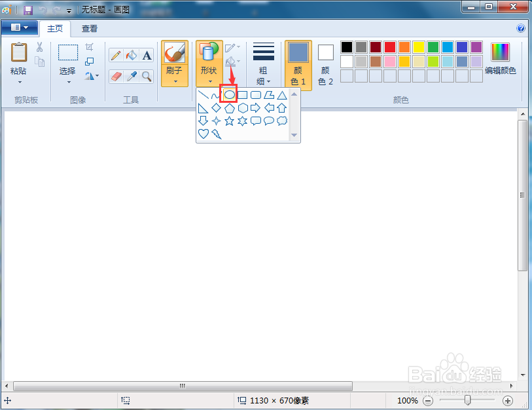This screenshot has width=532, height=410.
Task: Select the Fill with color bucket tool
Action: 132,55
